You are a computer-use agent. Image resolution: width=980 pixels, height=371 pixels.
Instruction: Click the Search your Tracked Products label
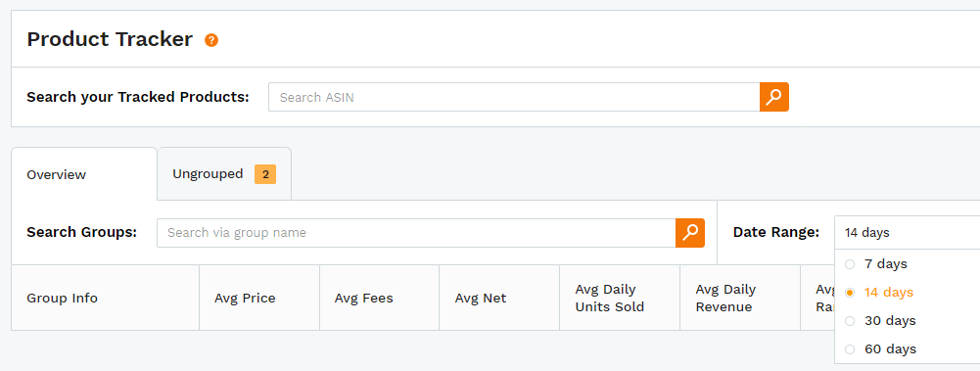pos(137,98)
